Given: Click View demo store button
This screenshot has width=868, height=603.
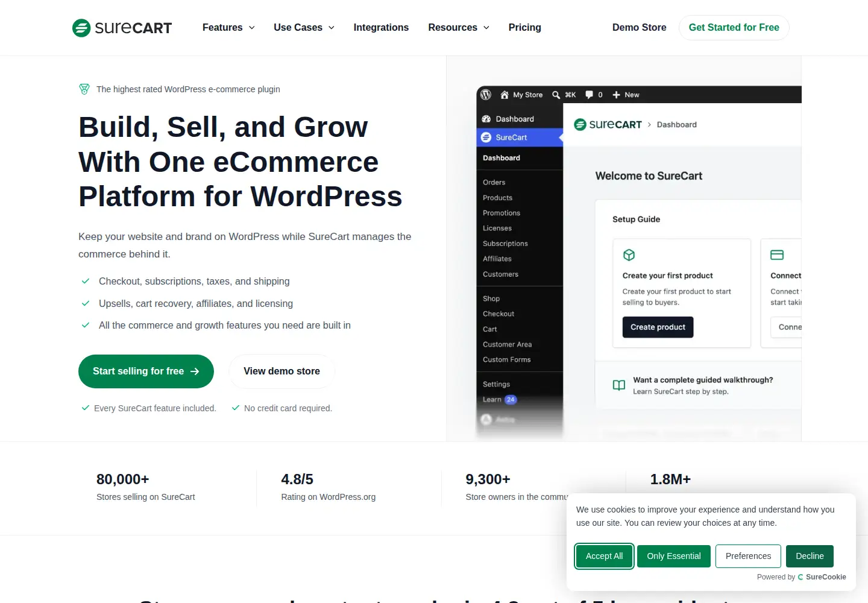Looking at the screenshot, I should point(281,371).
